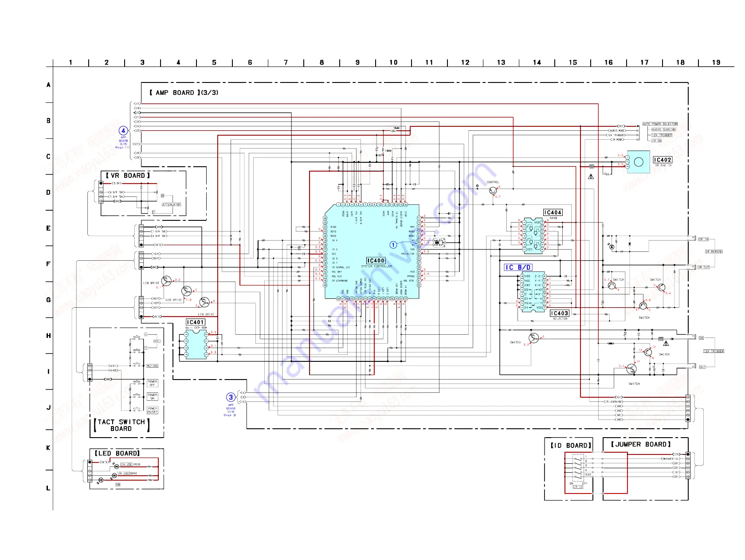The height and width of the screenshot is (560, 745).
Task: Click the TACT SWITCH BOARD title
Action: tap(121, 425)
